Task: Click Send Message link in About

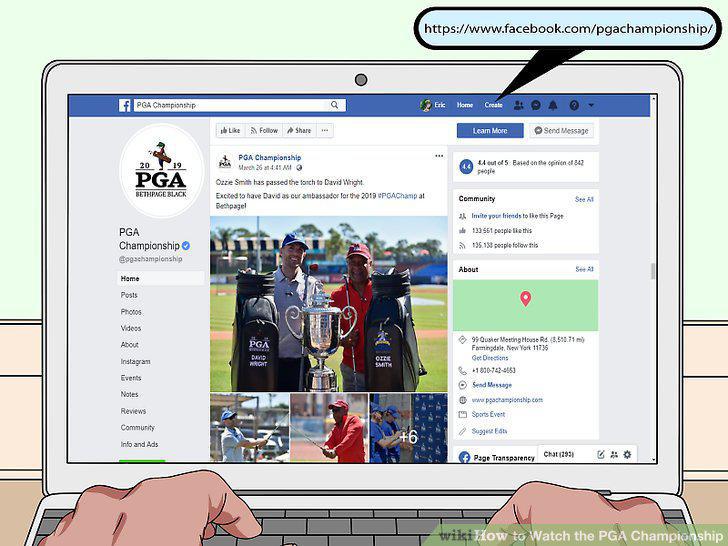Action: [492, 385]
